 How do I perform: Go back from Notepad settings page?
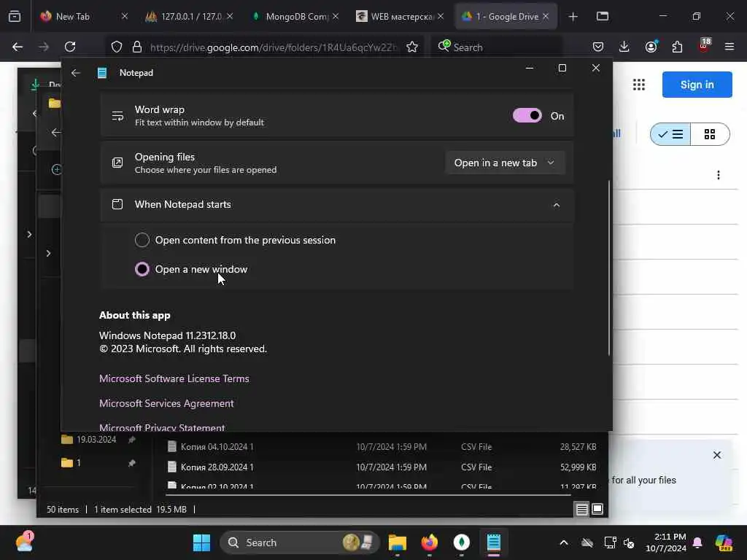coord(75,73)
